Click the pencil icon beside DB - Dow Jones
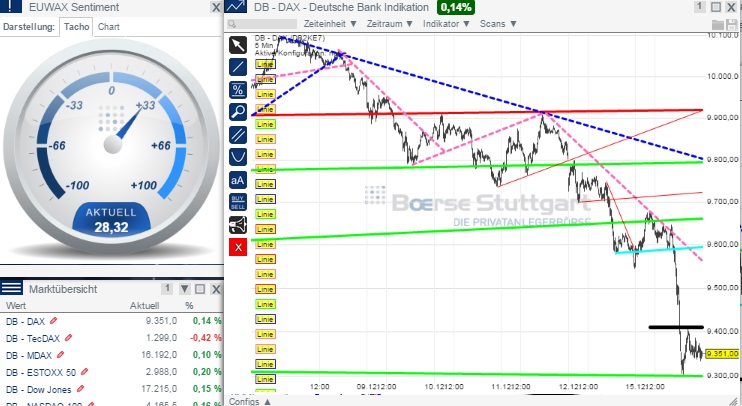 (80, 389)
